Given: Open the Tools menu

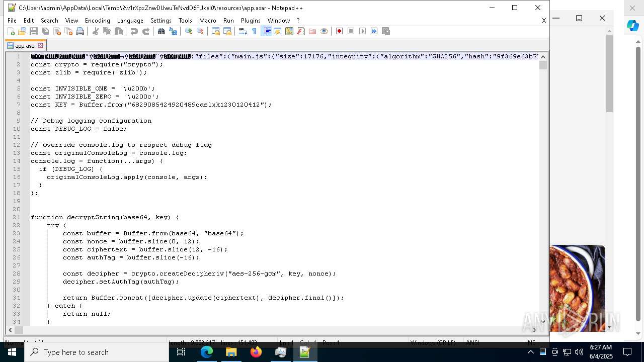Looking at the screenshot, I should (185, 21).
